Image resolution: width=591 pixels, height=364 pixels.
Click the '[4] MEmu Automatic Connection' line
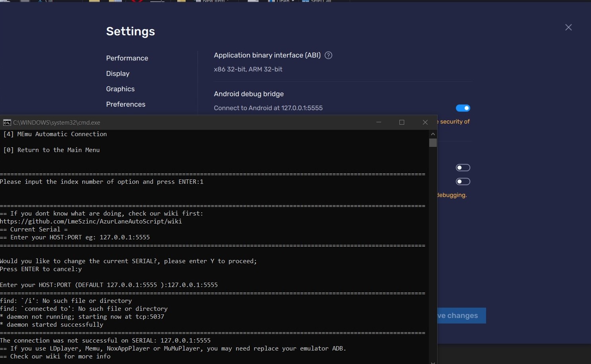click(x=55, y=134)
